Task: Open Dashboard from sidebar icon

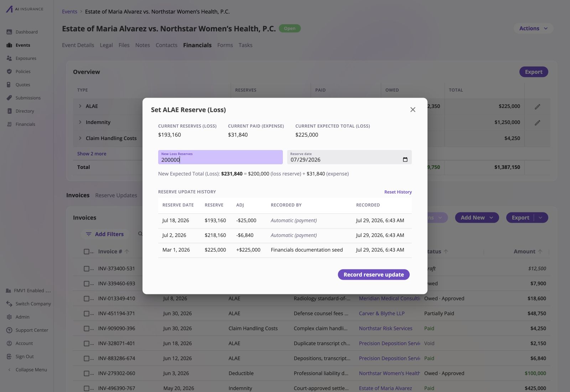Action: [9, 32]
